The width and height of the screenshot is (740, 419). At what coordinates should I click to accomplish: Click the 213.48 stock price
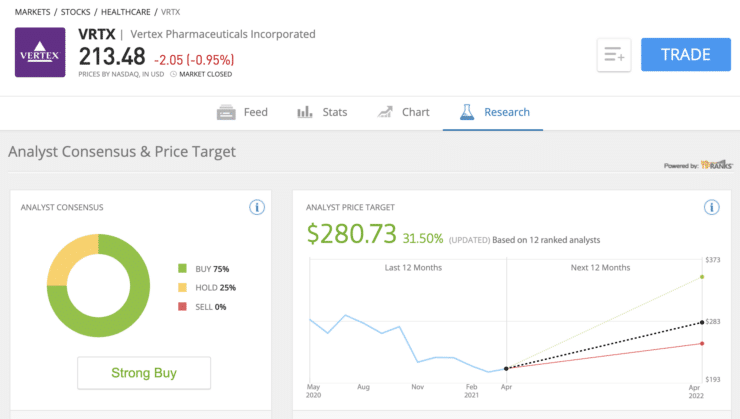[x=112, y=57]
